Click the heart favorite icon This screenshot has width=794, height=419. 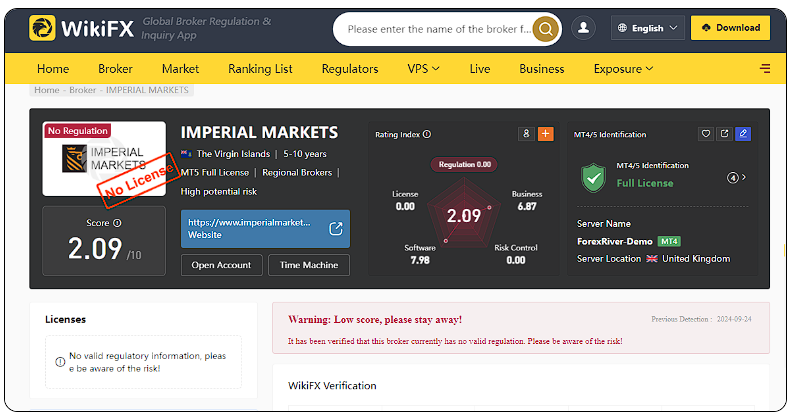[706, 134]
